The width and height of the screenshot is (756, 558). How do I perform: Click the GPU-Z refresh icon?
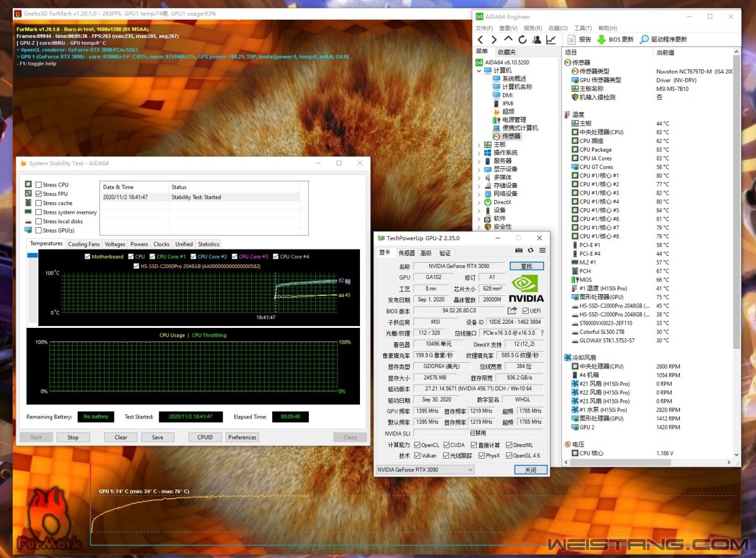click(x=530, y=251)
